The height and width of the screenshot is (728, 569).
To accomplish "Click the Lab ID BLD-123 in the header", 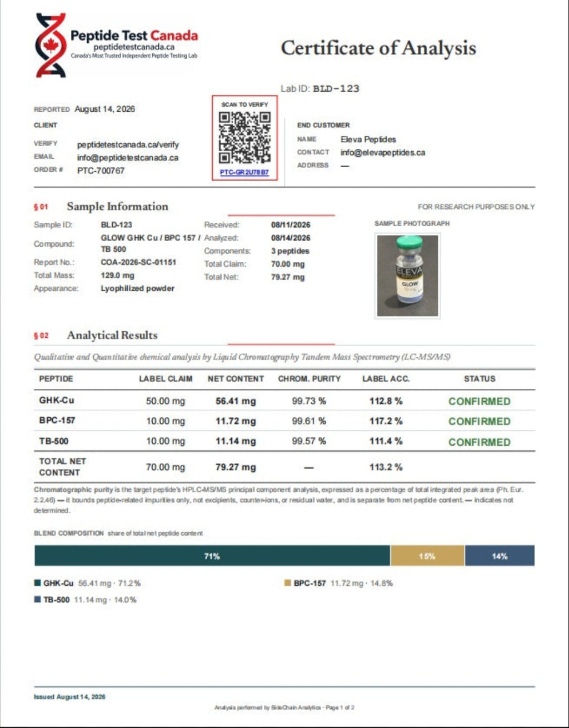I will [336, 88].
